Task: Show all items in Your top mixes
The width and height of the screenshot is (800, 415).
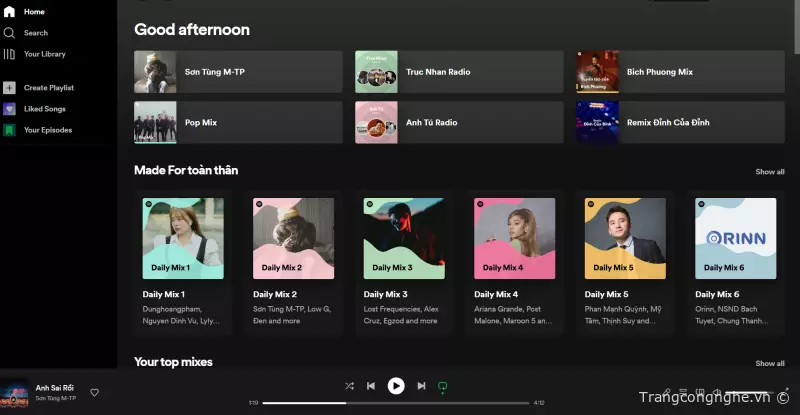Action: tap(769, 363)
